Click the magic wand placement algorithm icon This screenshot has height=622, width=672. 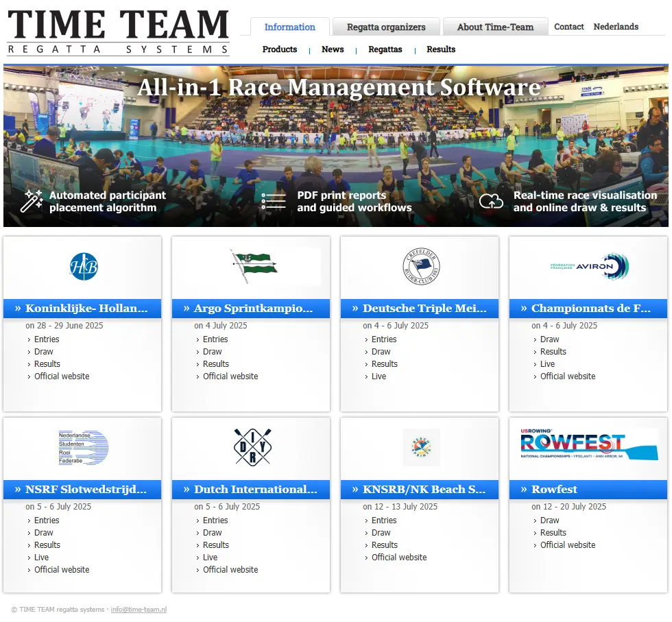pos(32,201)
